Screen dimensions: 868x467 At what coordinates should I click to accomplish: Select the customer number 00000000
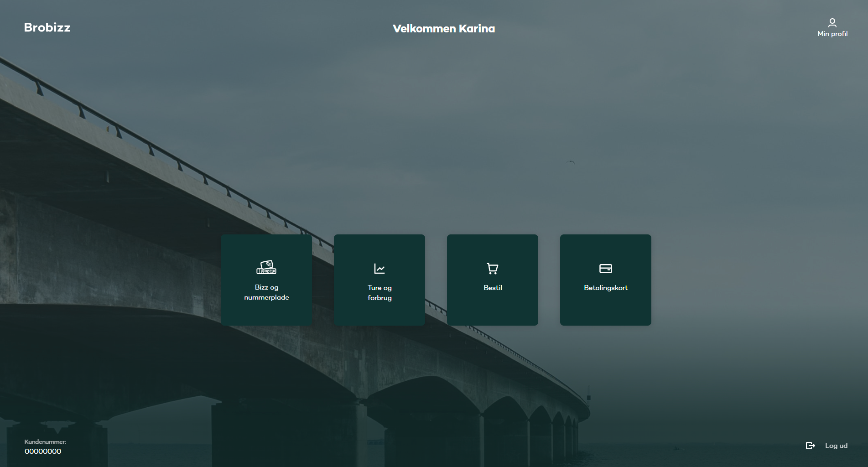(x=43, y=451)
